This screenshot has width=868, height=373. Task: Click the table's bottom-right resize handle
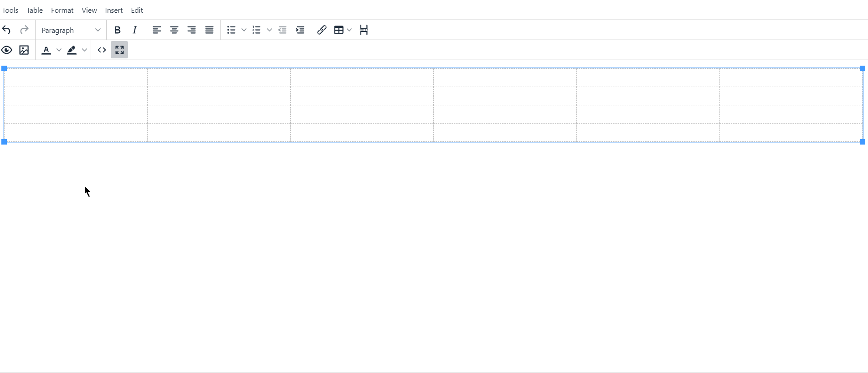pyautogui.click(x=863, y=142)
